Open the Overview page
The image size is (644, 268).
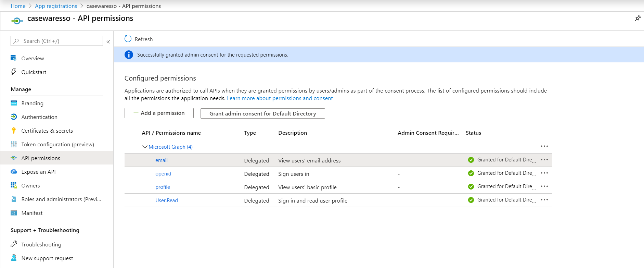click(33, 59)
